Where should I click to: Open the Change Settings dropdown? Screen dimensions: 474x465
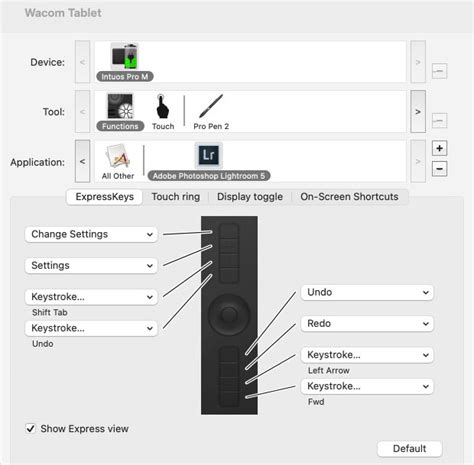pyautogui.click(x=91, y=234)
